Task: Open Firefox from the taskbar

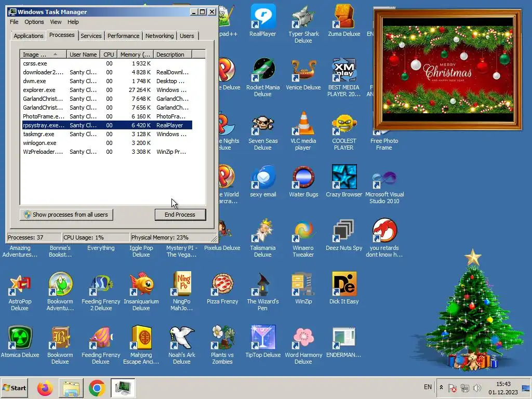Action: [x=45, y=388]
